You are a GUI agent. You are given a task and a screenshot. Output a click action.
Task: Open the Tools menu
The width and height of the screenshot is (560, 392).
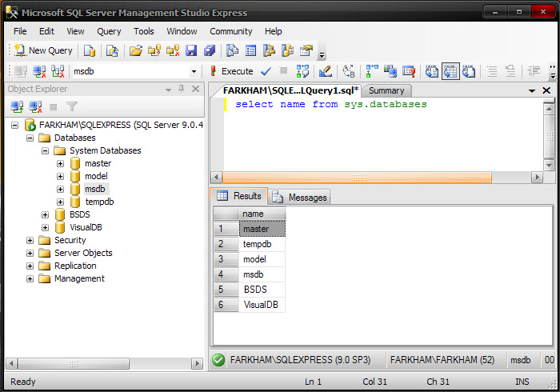click(143, 31)
